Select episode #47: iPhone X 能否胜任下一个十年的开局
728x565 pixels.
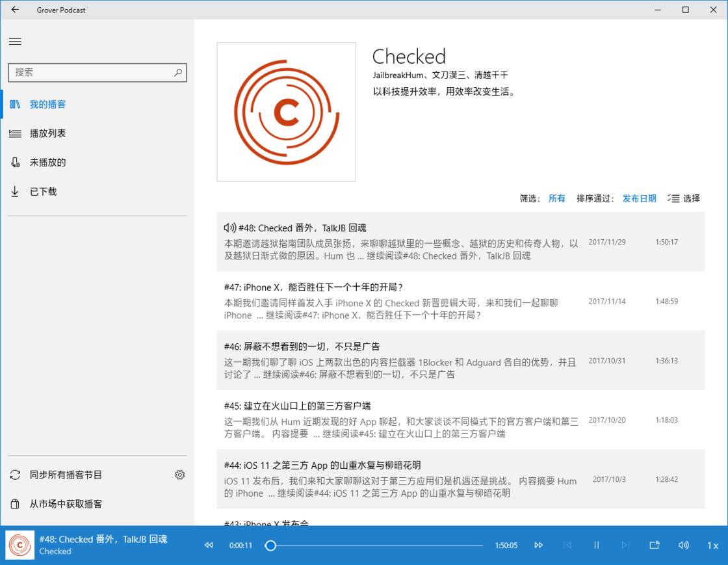pyautogui.click(x=461, y=301)
